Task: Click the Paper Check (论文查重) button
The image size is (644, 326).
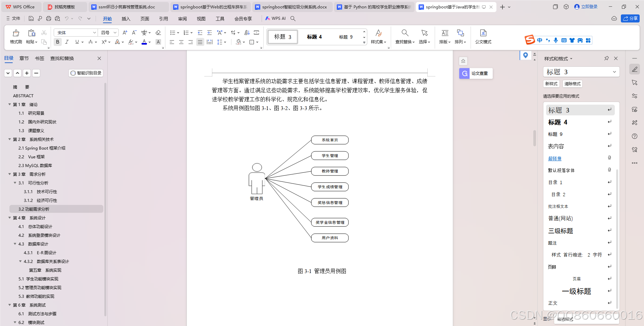Action: point(476,73)
